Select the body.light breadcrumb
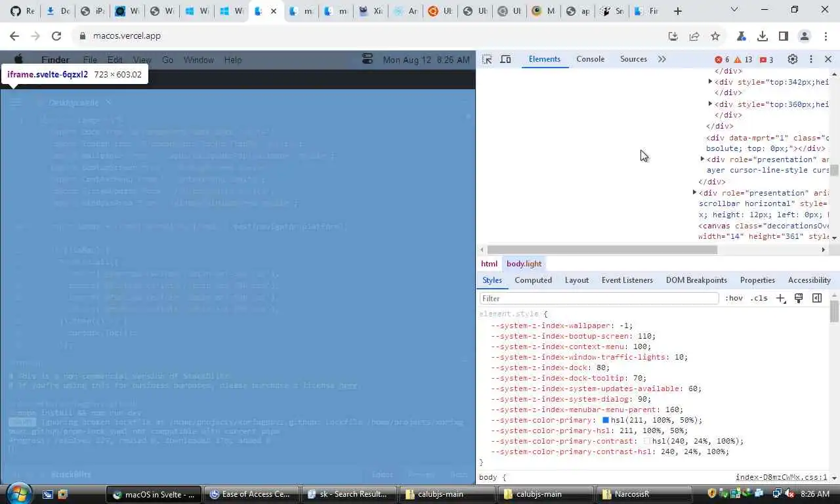 coord(524,264)
